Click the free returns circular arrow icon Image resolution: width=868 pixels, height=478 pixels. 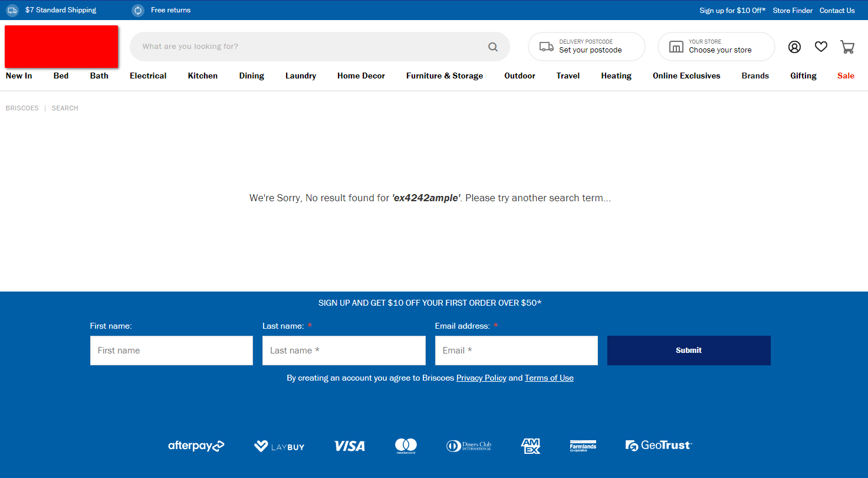click(x=138, y=10)
